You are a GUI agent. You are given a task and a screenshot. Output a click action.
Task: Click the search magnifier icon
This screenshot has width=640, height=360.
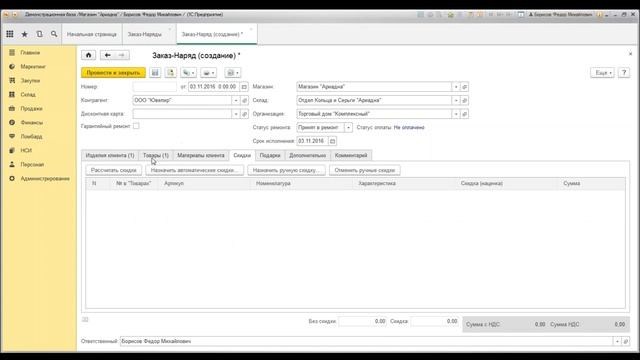(x=54, y=34)
